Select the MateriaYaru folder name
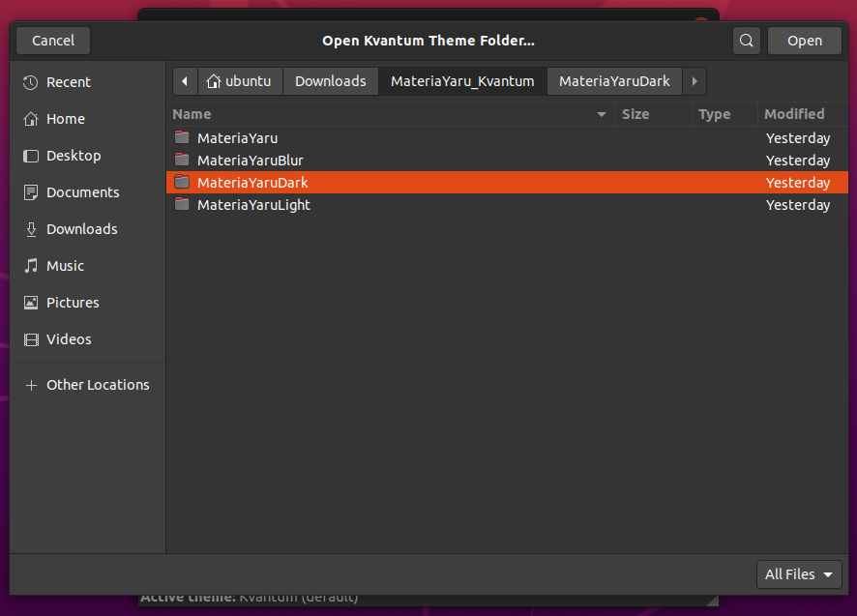857x616 pixels. click(237, 137)
